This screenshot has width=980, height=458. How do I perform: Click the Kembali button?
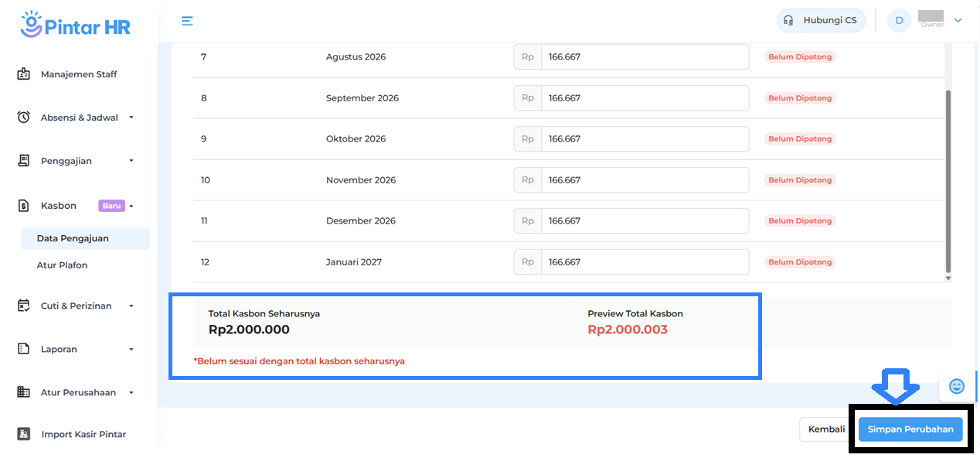point(825,429)
